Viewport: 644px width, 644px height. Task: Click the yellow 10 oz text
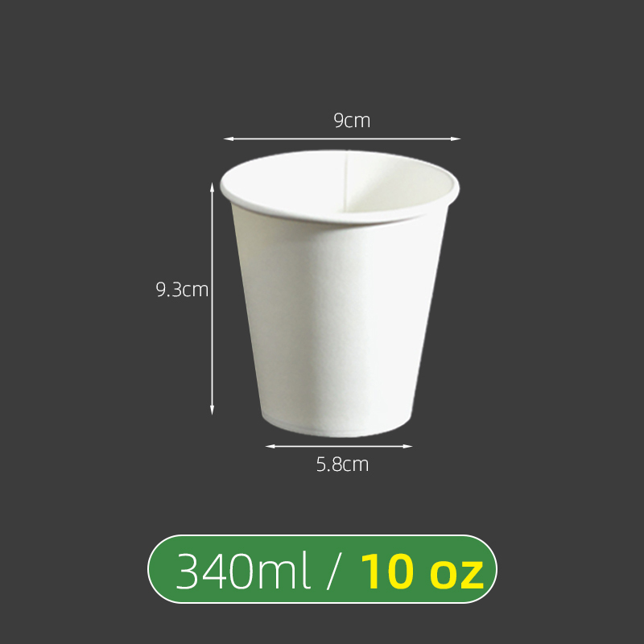[422, 572]
